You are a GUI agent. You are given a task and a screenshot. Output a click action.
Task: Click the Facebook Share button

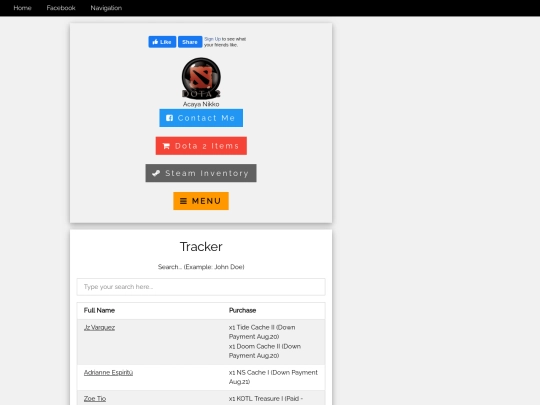pyautogui.click(x=190, y=42)
